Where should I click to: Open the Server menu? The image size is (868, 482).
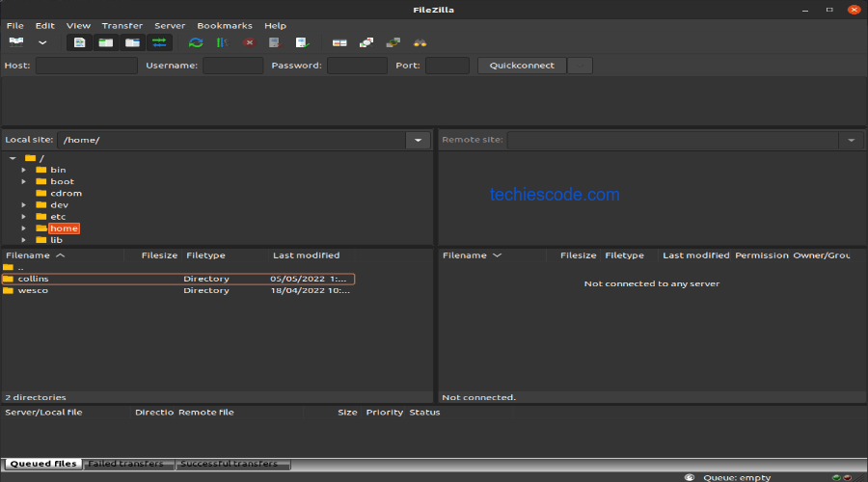point(170,25)
